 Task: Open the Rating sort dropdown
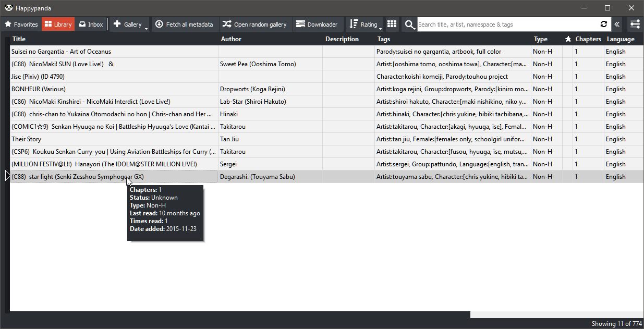[x=380, y=27]
